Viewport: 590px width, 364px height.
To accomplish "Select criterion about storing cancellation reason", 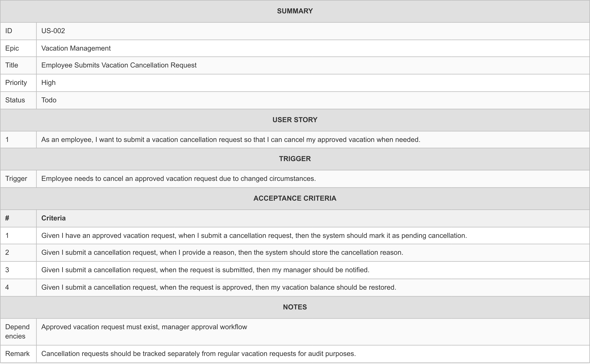I will pyautogui.click(x=222, y=252).
